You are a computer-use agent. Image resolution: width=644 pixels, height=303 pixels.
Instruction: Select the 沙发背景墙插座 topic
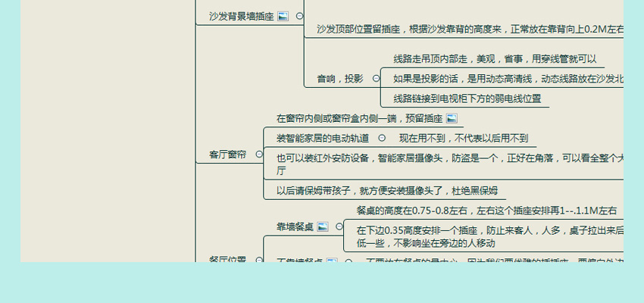(x=241, y=17)
